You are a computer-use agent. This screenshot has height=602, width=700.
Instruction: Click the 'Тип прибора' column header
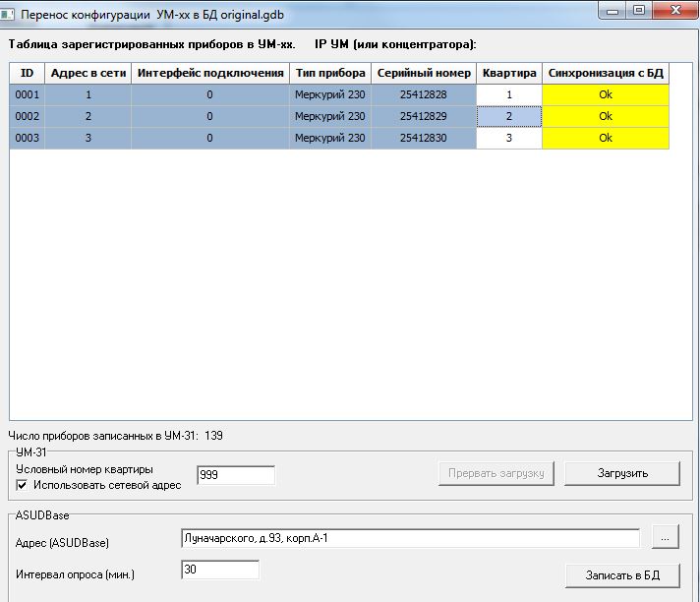[x=329, y=73]
